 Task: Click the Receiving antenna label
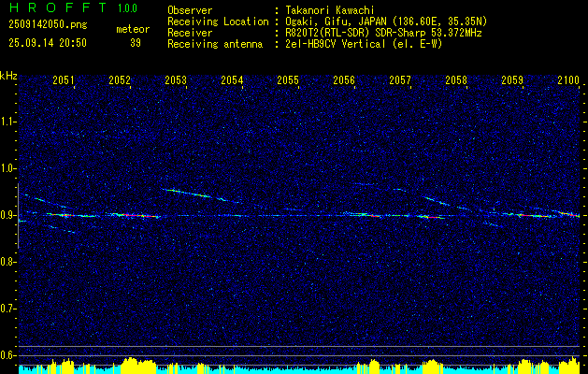[215, 44]
